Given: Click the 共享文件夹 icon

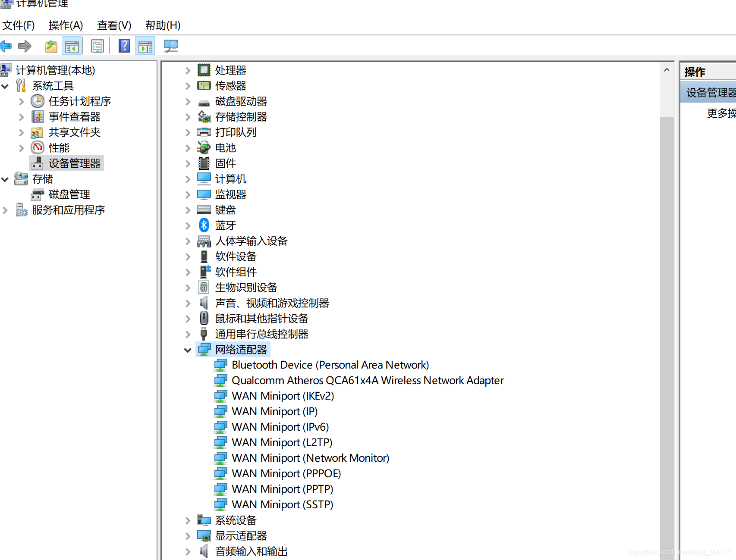Looking at the screenshot, I should tap(37, 132).
